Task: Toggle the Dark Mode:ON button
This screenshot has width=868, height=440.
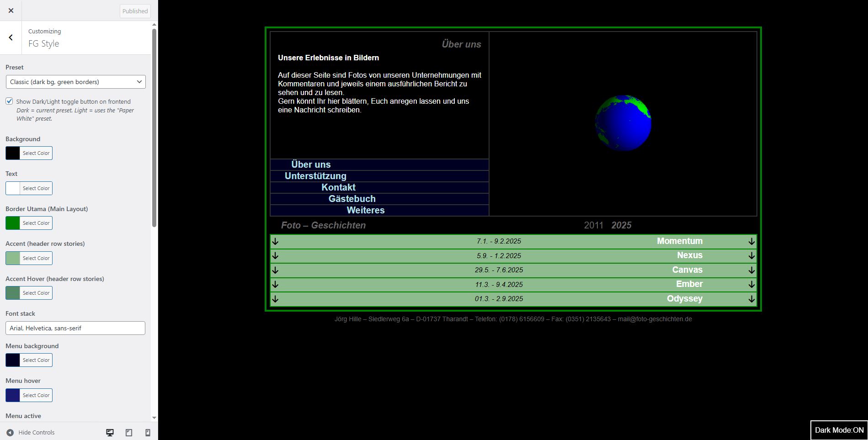Action: [839, 430]
